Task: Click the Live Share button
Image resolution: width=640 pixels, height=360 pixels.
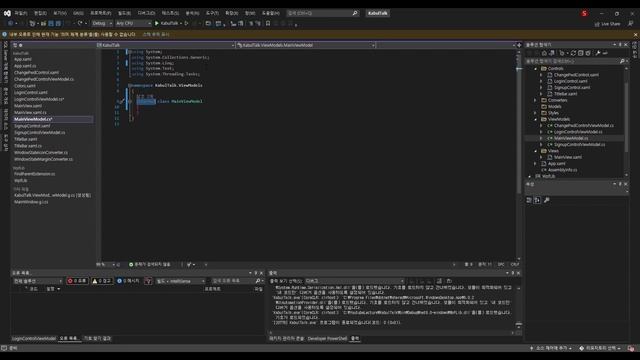Action: pos(607,24)
